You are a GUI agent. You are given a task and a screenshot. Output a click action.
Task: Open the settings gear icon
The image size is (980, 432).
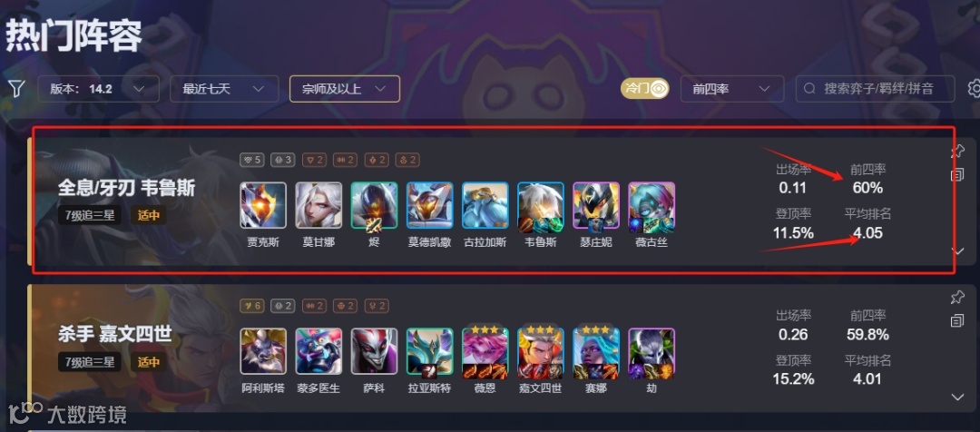click(974, 89)
